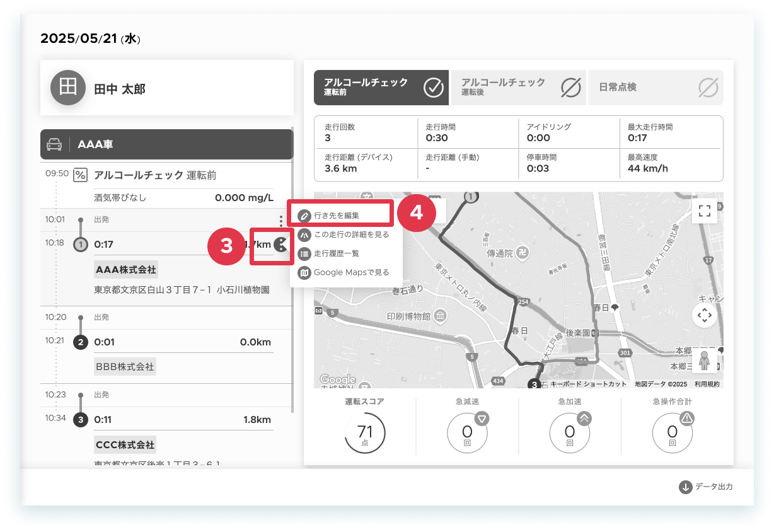The width and height of the screenshot is (774, 532).
Task: Toggle fullscreen view on the map
Action: click(705, 211)
